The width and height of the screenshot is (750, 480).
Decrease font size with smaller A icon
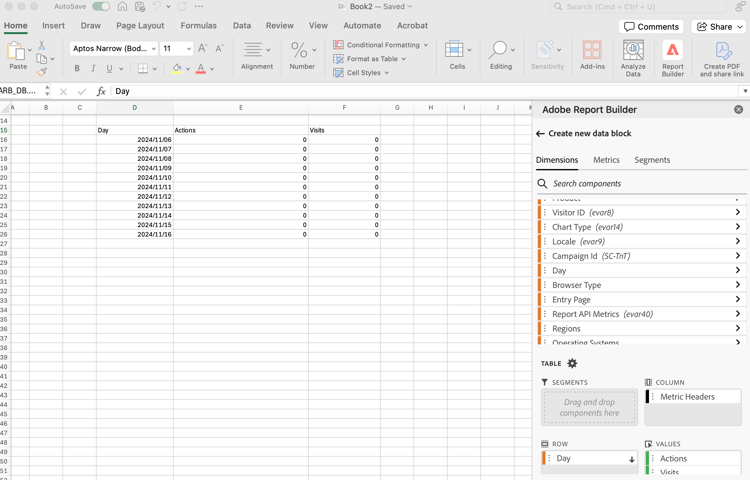tap(219, 49)
